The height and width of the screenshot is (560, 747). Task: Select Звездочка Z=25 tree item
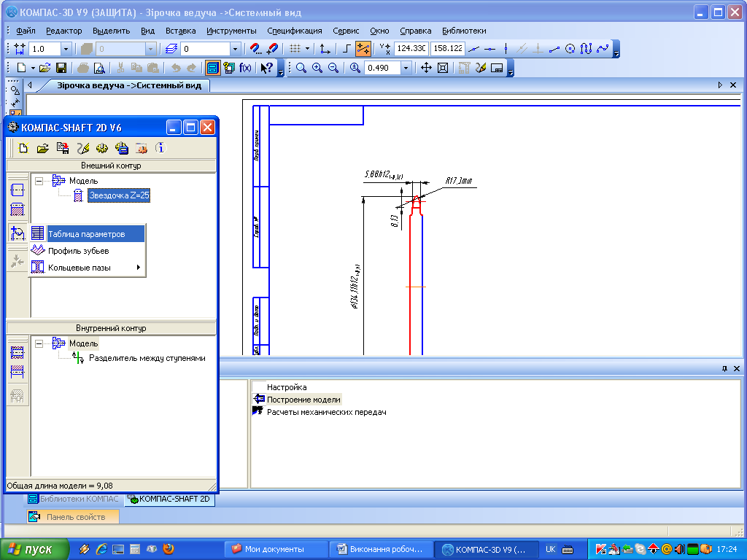coord(119,195)
